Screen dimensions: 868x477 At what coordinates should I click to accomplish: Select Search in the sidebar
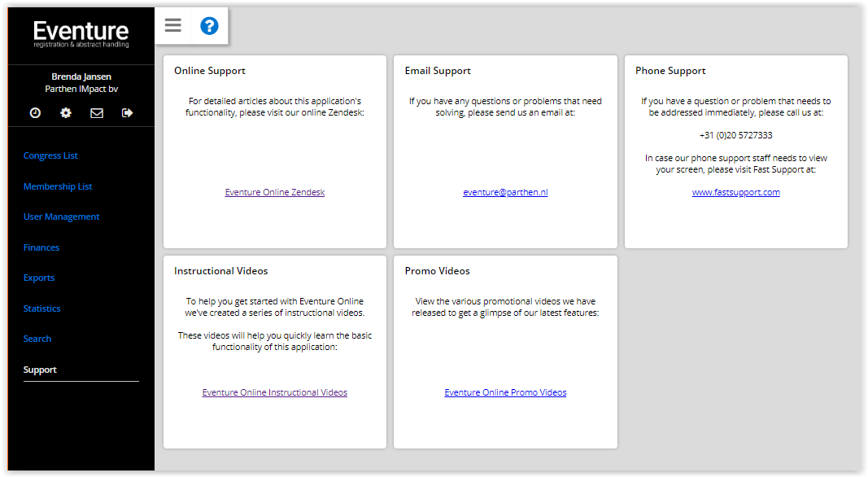point(37,339)
